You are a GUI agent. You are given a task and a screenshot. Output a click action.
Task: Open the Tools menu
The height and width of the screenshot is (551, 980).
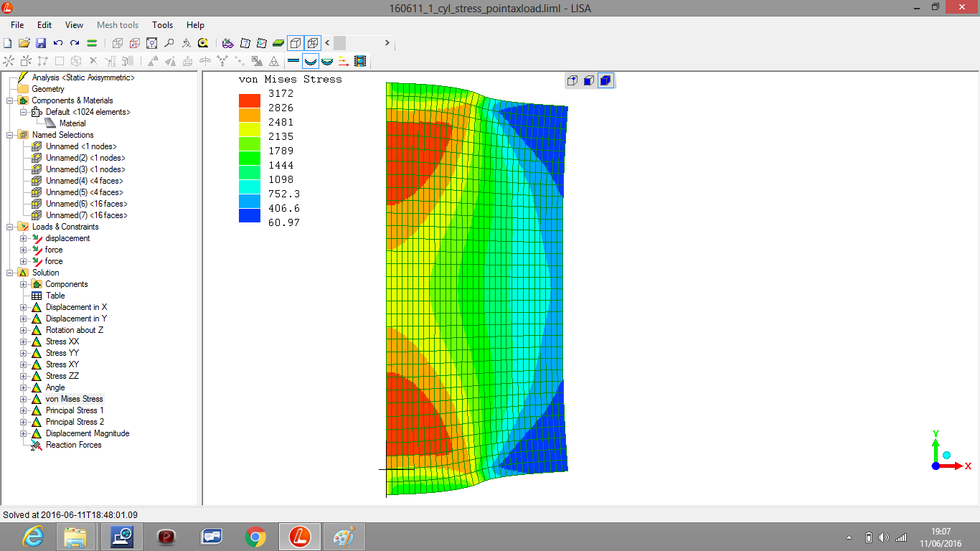tap(163, 25)
